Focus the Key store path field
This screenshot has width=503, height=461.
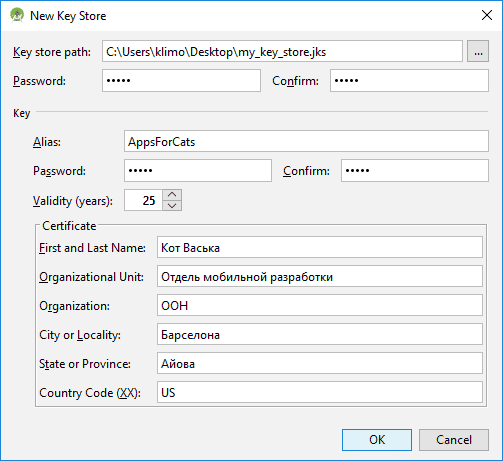tap(282, 51)
